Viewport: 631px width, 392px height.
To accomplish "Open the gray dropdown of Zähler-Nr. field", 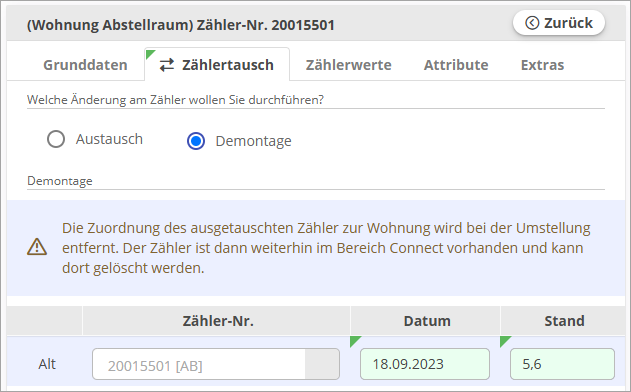I will (x=322, y=364).
